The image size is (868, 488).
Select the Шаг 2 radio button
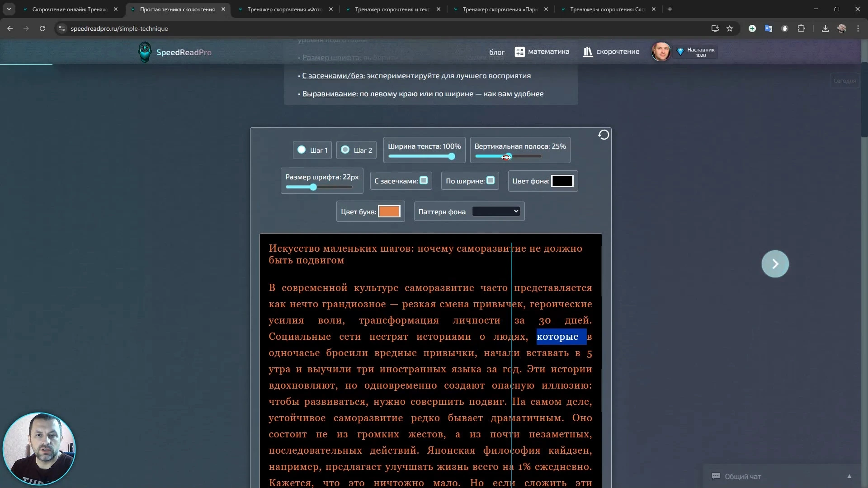click(345, 150)
